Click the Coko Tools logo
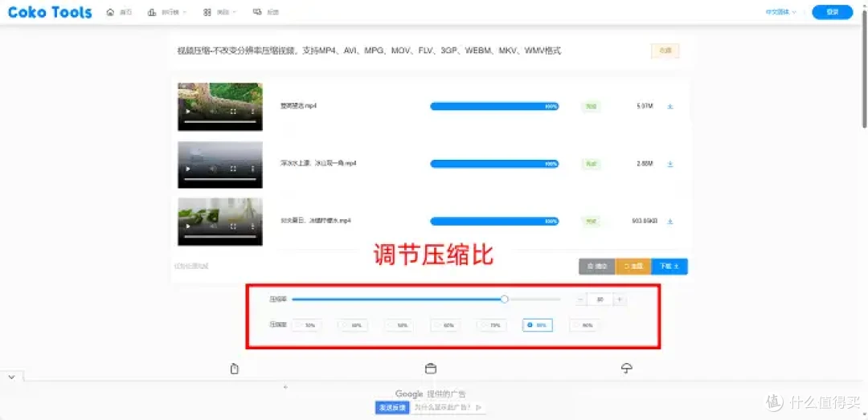 coord(50,12)
